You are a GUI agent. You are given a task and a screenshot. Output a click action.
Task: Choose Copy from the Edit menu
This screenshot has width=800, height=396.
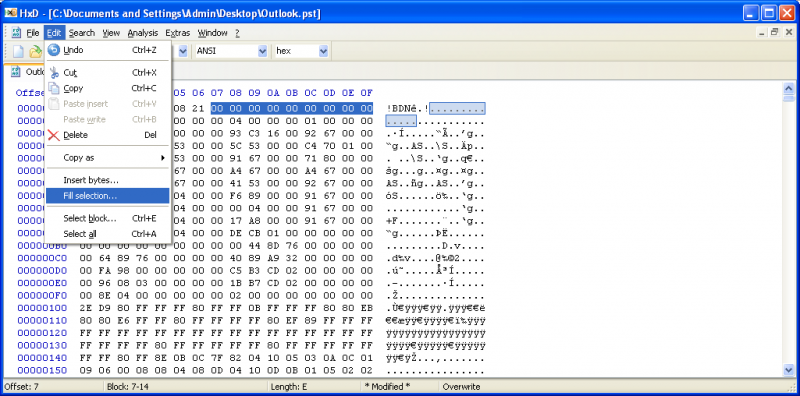pyautogui.click(x=108, y=88)
